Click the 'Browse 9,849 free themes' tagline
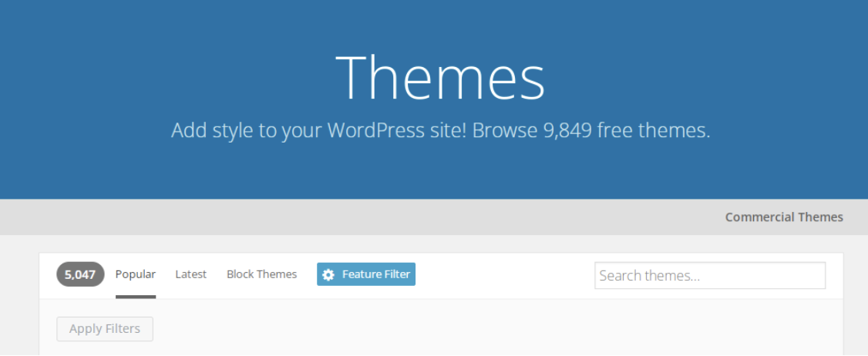Screen dimensions: 868x356 click(590, 131)
